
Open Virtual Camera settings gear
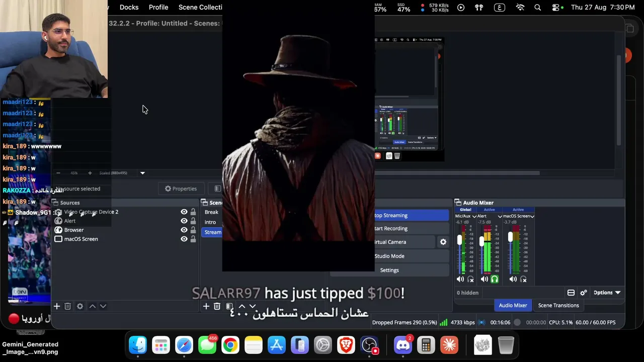[x=443, y=242]
